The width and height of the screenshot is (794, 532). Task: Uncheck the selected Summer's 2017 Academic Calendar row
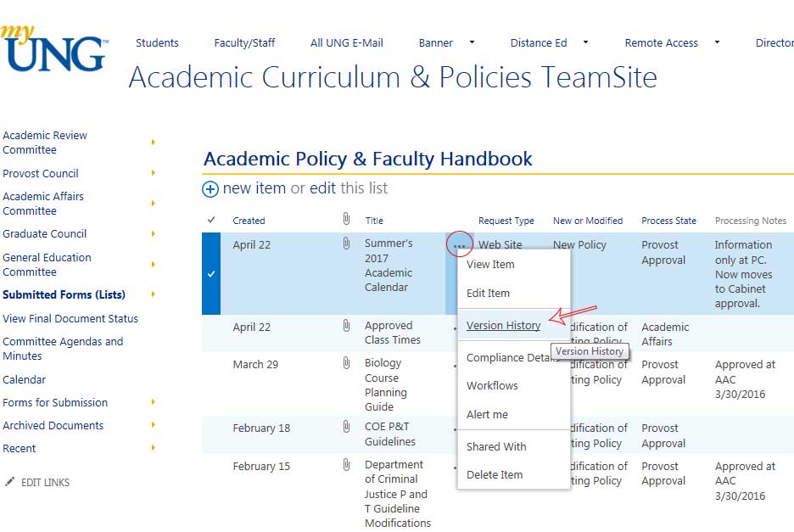point(211,273)
